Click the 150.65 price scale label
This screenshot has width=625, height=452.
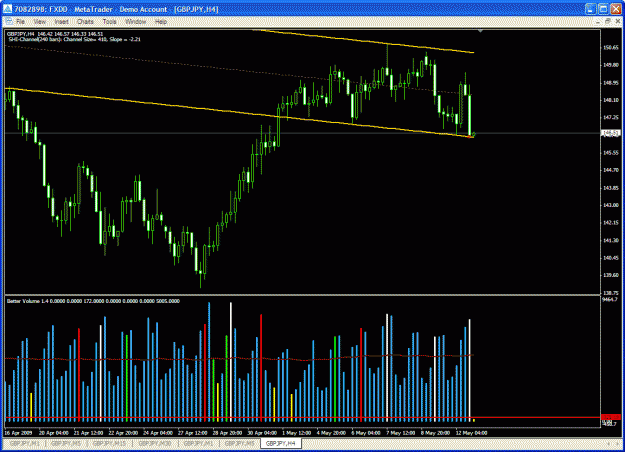(611, 47)
